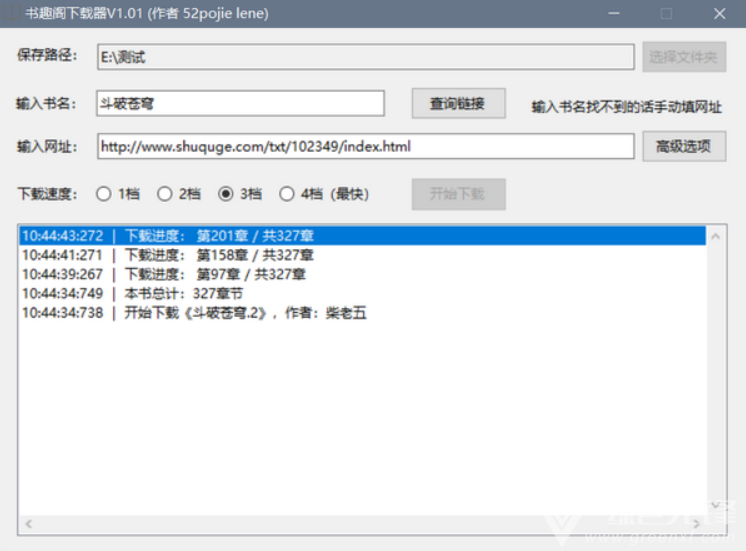Select the 本书总计 327章节 log line
Image resolution: width=746 pixels, height=551 pixels.
pos(363,294)
